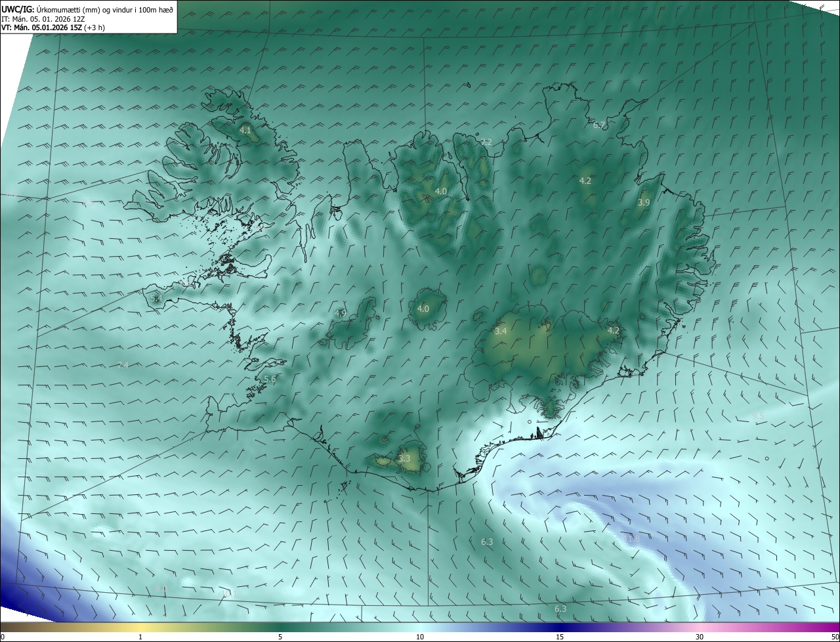840x642 pixels.
Task: Click the colorbar tick label '1'
Action: (x=140, y=637)
